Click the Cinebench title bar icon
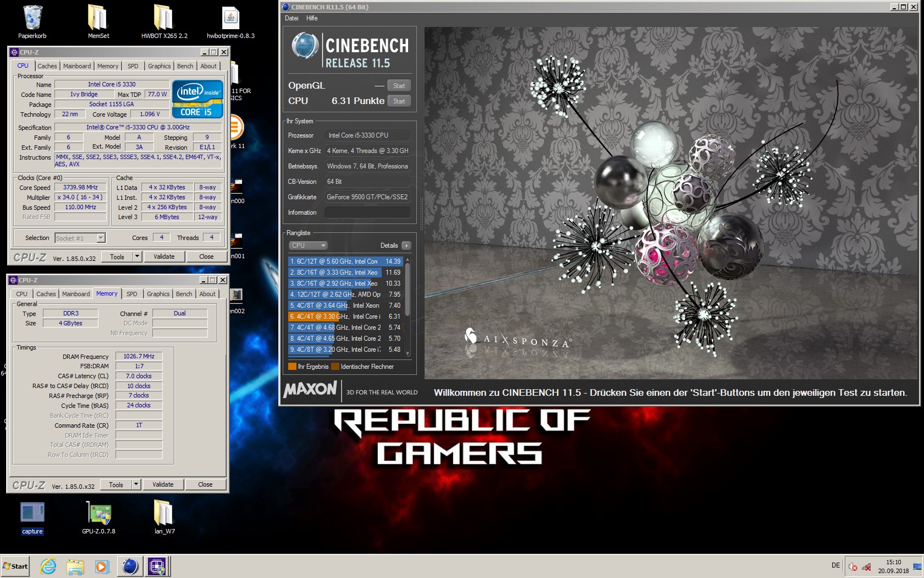 (x=285, y=7)
